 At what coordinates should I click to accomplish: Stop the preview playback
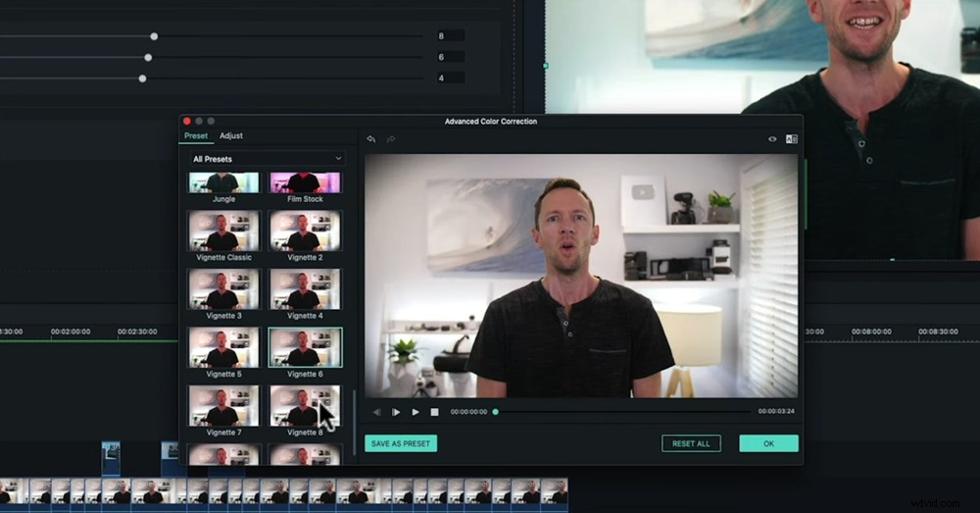tap(434, 412)
